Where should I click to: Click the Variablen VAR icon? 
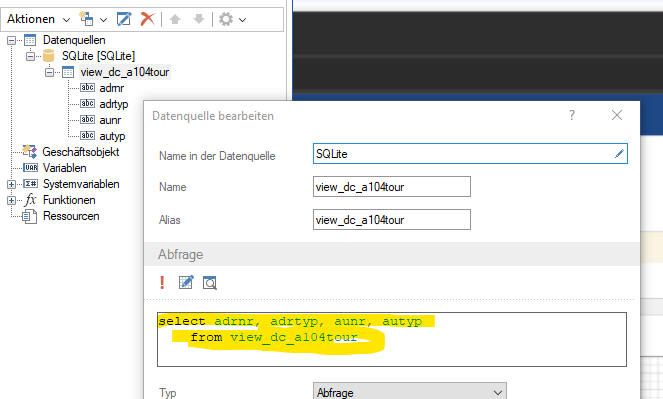30,168
